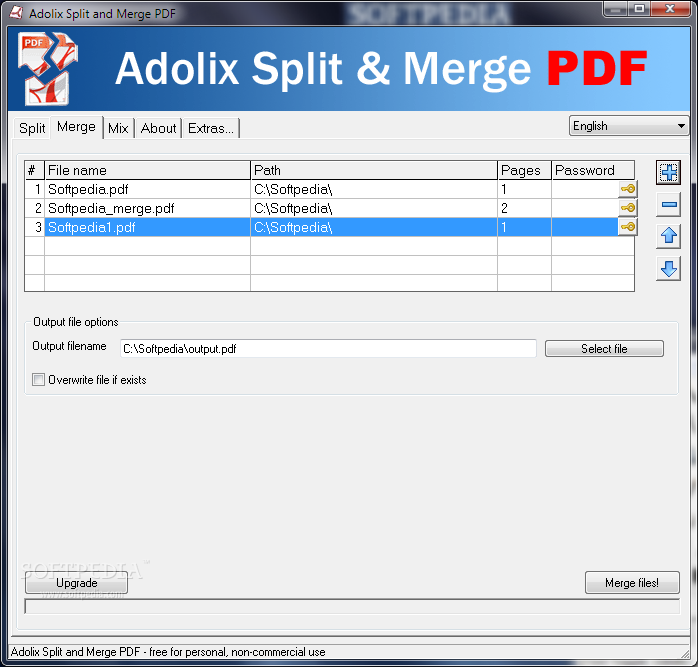Click the Output filename text field
The height and width of the screenshot is (667, 698).
pos(328,349)
